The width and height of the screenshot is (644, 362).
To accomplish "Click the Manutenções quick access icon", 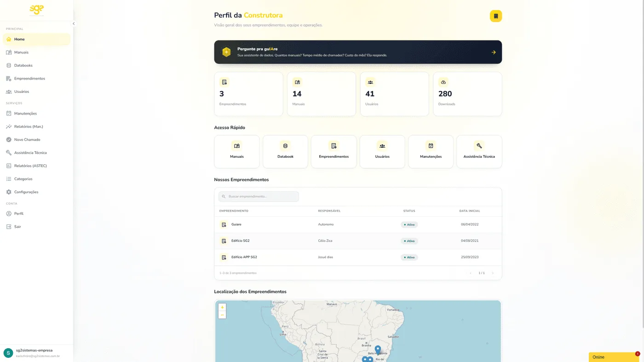I will 431,146.
